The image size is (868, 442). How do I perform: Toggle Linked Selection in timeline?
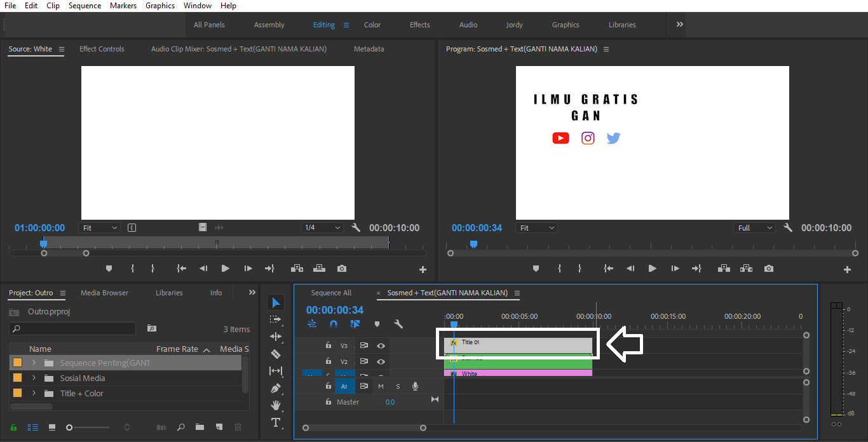[355, 324]
